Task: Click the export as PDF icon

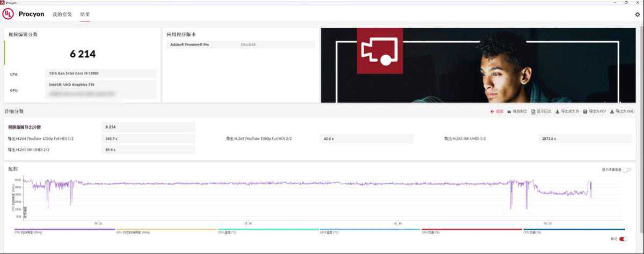Action: click(x=585, y=111)
